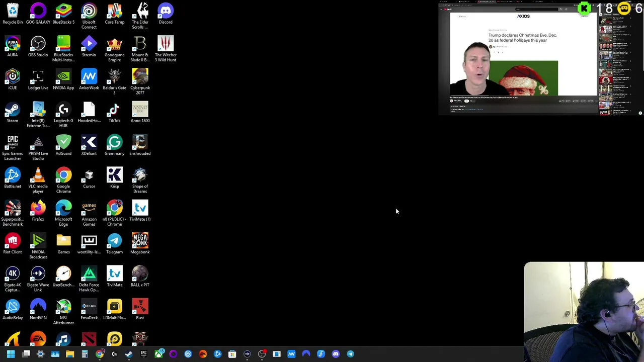
Task: Open NVIDIA App desktop shortcut
Action: click(63, 79)
